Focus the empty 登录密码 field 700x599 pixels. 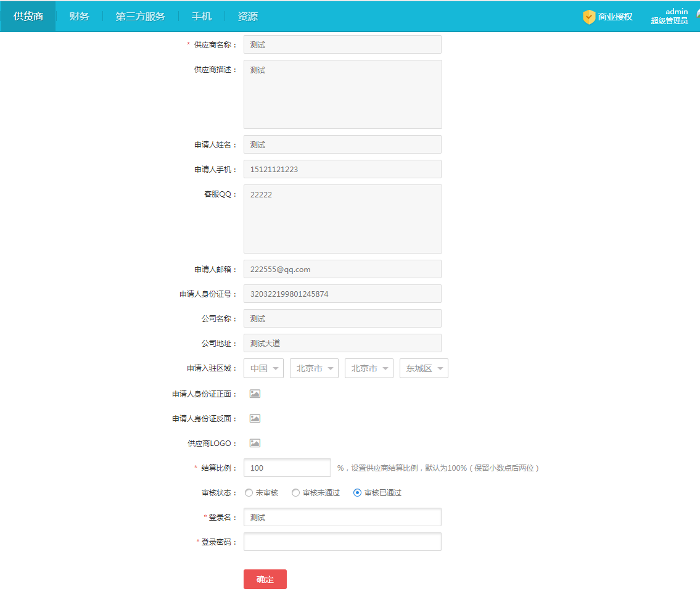click(342, 542)
